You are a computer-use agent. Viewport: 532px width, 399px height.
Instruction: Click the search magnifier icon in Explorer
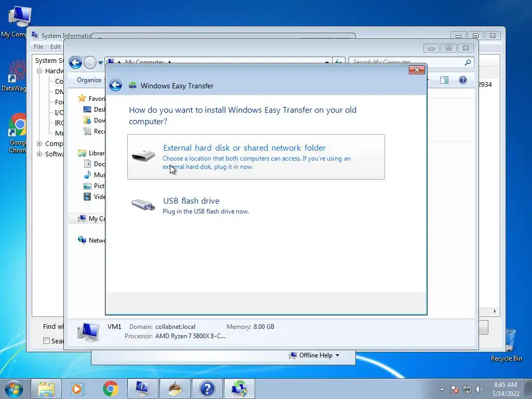[468, 62]
